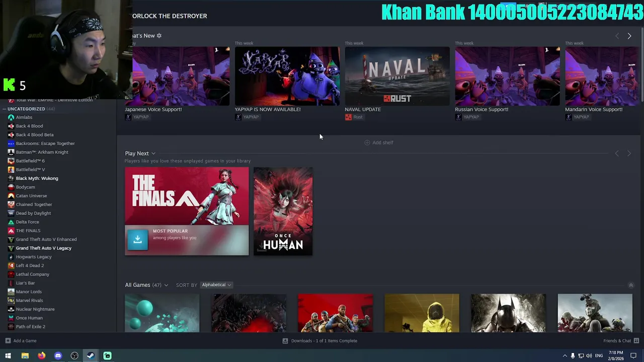
Task: Open the Play Next shelf dropdown
Action: coord(153,153)
